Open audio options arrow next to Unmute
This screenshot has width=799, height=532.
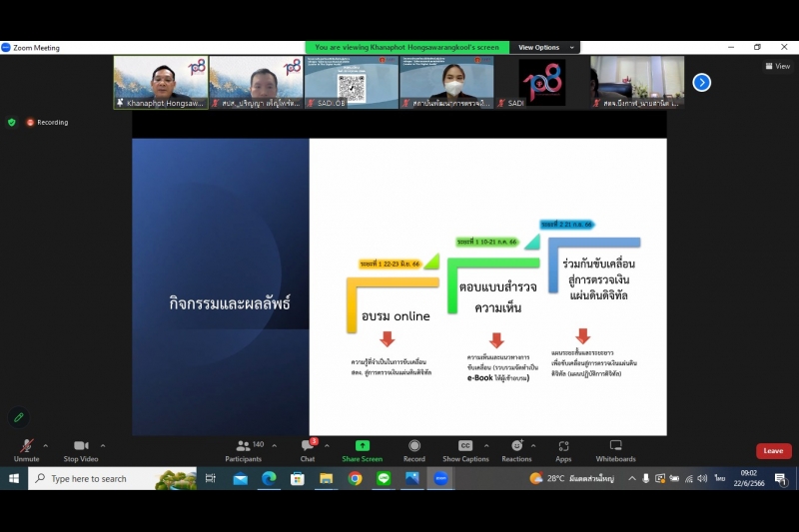click(46, 446)
